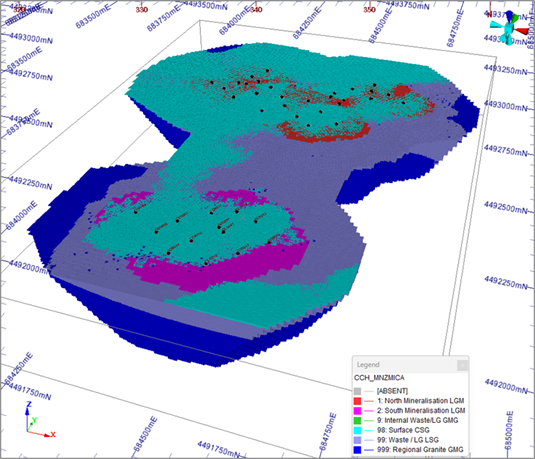Screen dimensions: 535x459
Task: Click the lavender Waste / LG LSG swatch
Action: point(357,440)
